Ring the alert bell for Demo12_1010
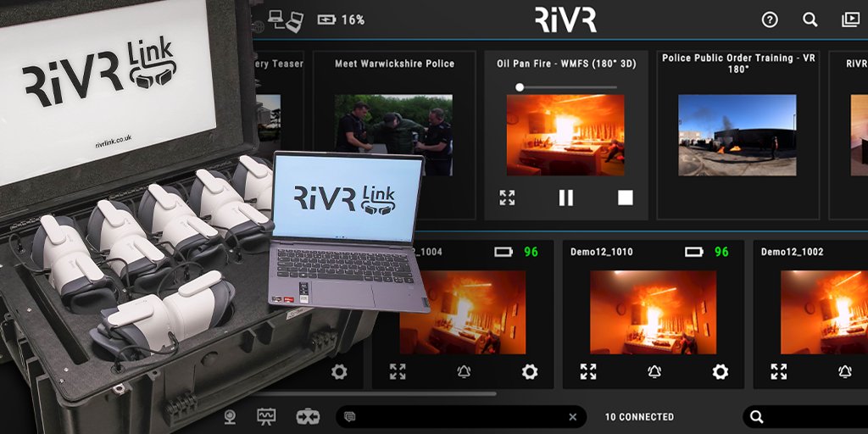868x434 pixels. click(654, 371)
